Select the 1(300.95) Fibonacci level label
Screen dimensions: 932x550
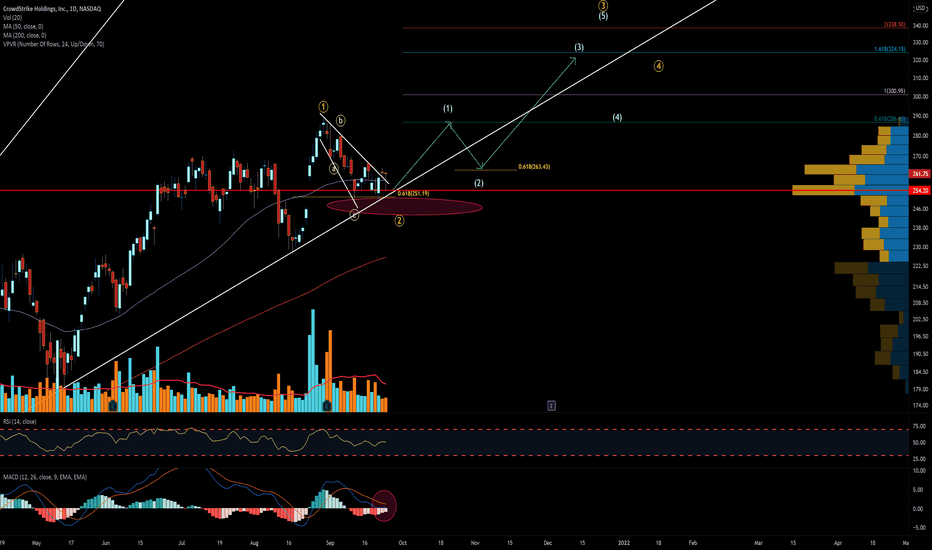[895, 91]
